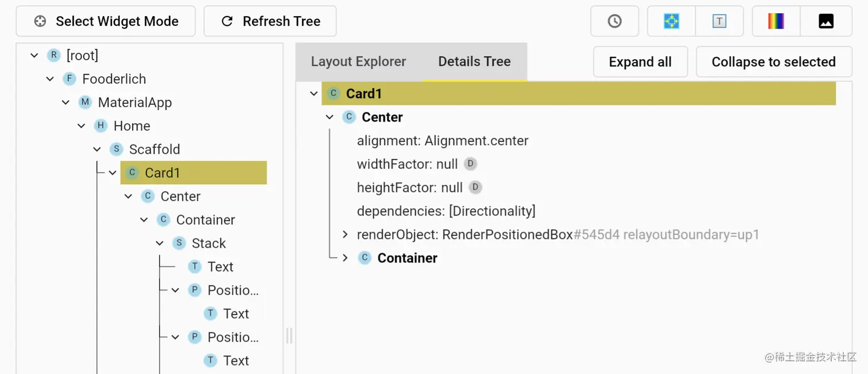Viewport: 868px width, 374px height.
Task: Collapse the Stack tree node
Action: (160, 243)
